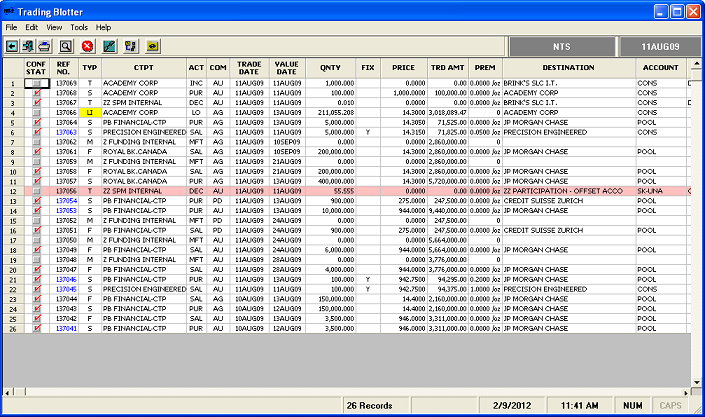Viewport: 705px width, 417px height.
Task: Select row header number 26
Action: tap(13, 329)
